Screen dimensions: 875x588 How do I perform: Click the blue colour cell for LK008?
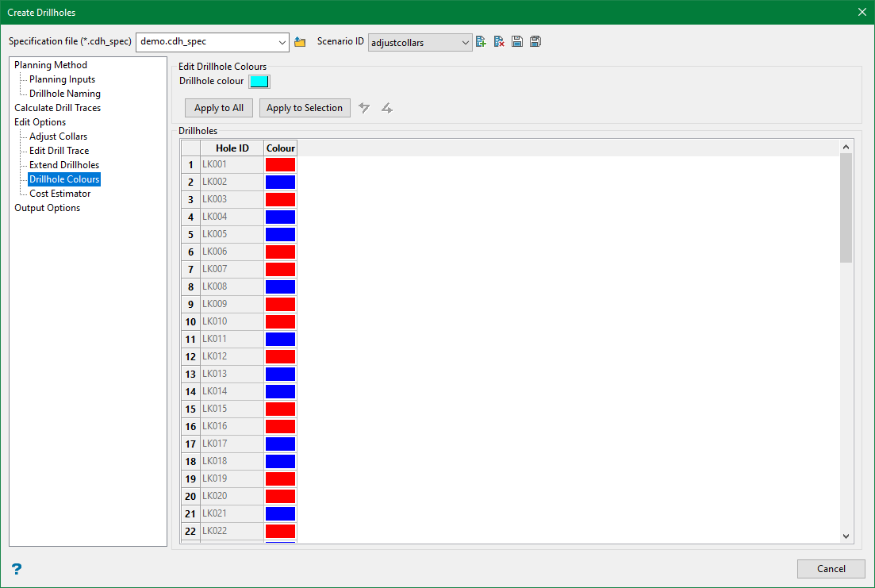coord(280,287)
